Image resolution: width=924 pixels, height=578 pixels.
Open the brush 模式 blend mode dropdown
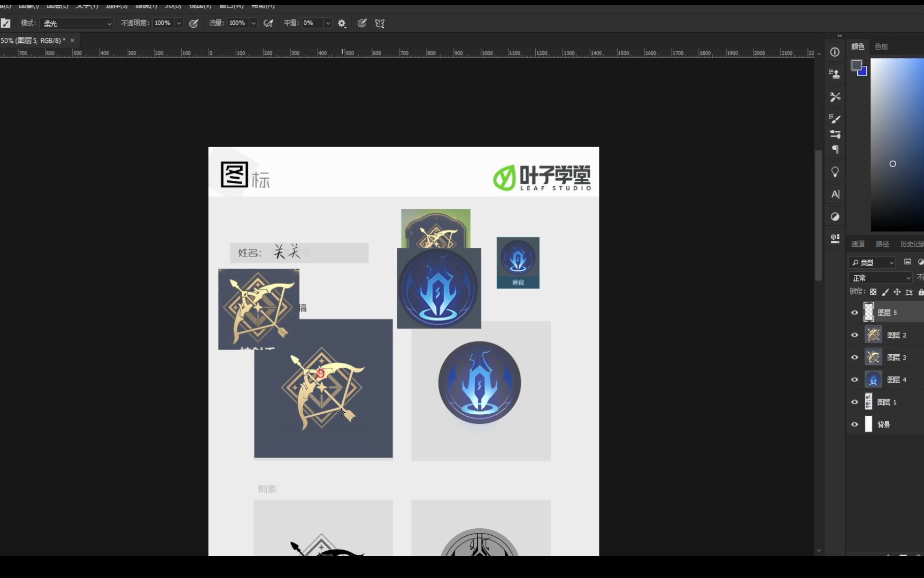77,24
